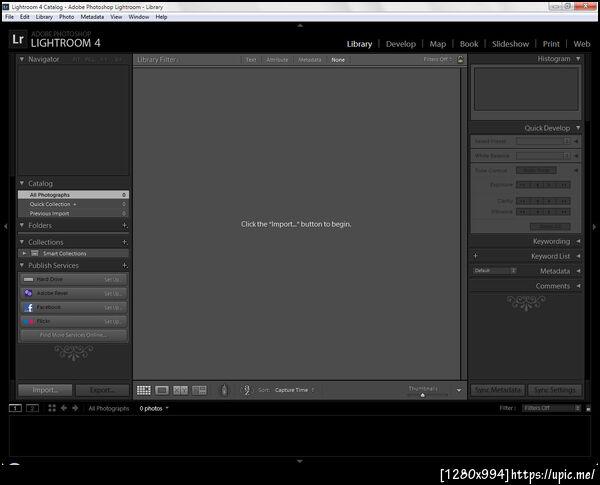The width and height of the screenshot is (600, 485).
Task: Switch to the Map module
Action: click(438, 44)
